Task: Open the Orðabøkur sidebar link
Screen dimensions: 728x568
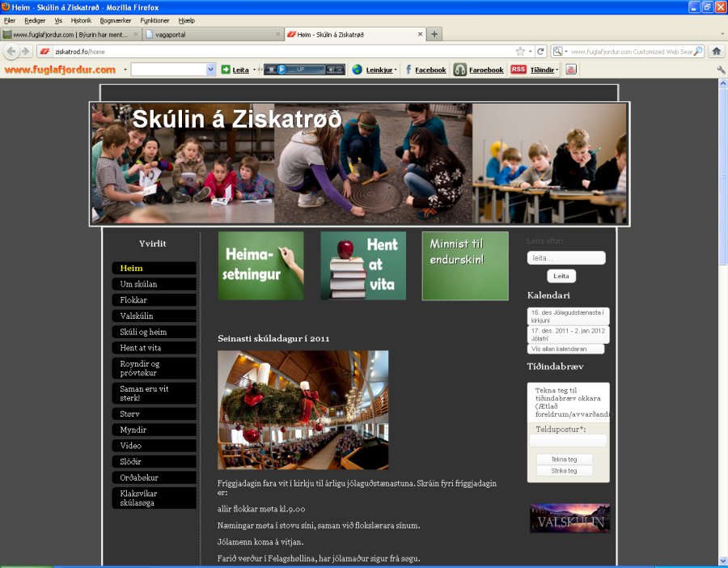Action: click(x=154, y=477)
